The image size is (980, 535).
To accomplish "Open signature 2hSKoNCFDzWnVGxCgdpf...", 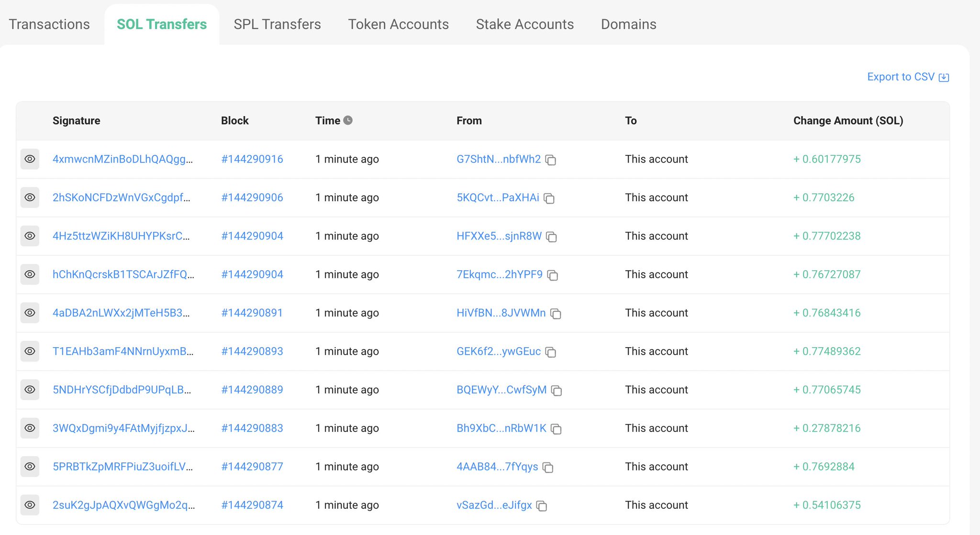I will tap(122, 197).
